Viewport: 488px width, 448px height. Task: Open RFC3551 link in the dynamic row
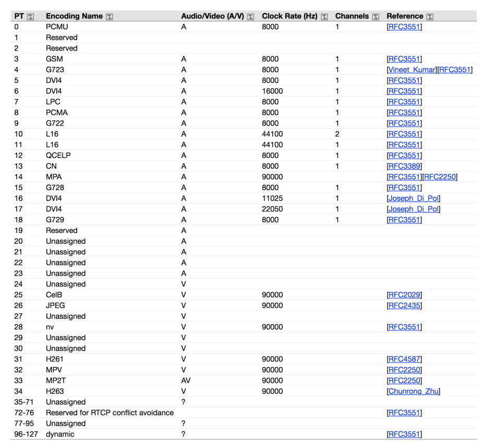coord(404,434)
